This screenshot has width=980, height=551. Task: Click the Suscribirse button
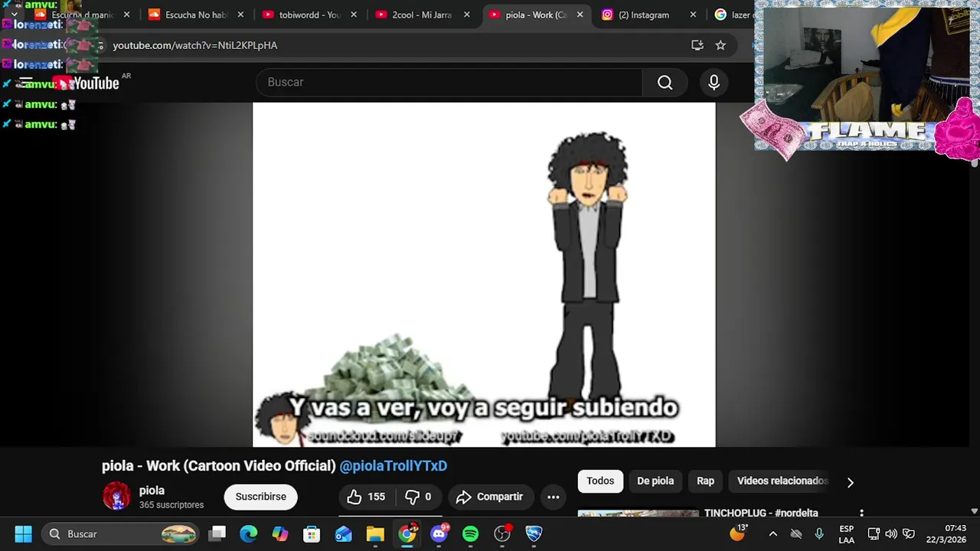point(260,497)
